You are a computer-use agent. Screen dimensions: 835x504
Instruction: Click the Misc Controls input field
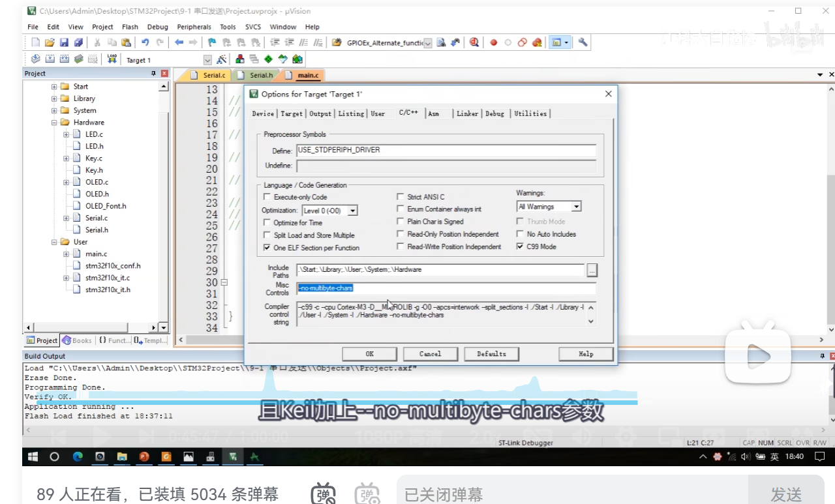click(x=446, y=288)
